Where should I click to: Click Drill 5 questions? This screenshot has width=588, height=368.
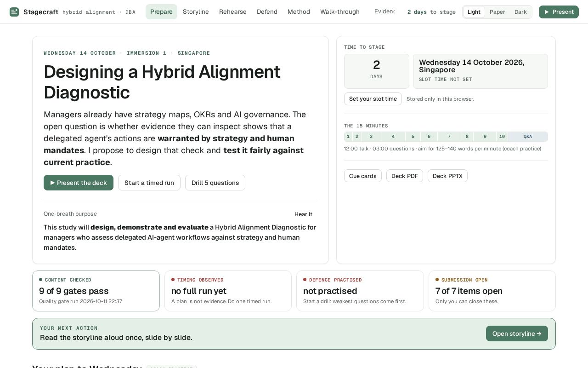click(215, 183)
